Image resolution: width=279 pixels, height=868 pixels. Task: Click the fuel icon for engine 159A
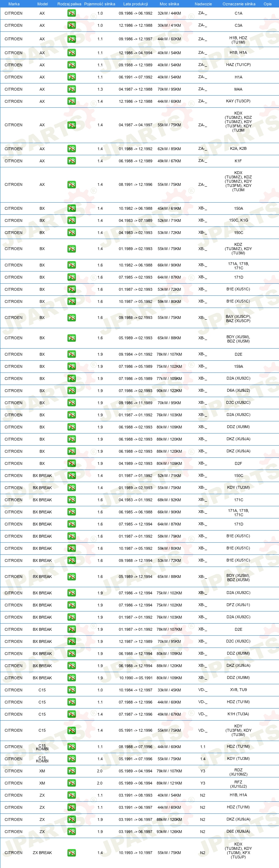pyautogui.click(x=72, y=366)
